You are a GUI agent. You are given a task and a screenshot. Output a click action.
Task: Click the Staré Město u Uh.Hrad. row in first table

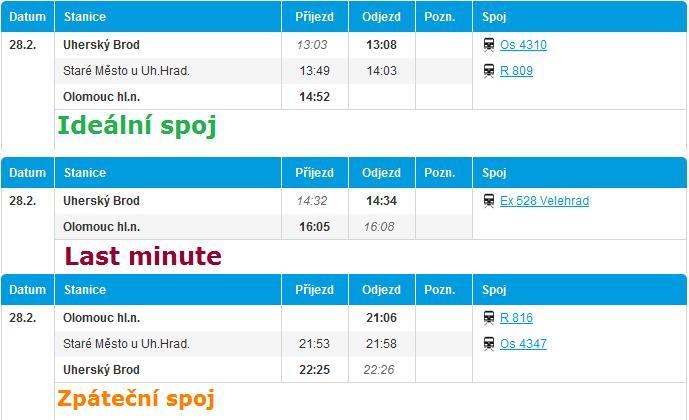pos(264,71)
